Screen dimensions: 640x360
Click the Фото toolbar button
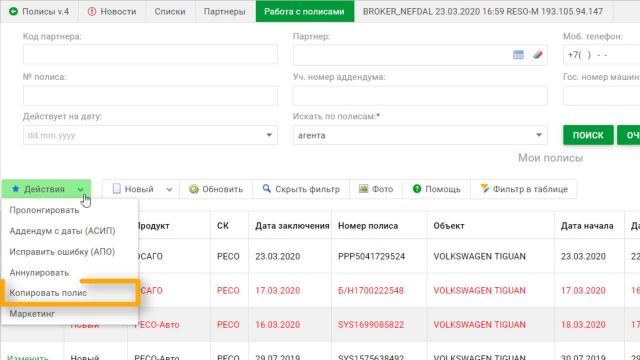376,189
